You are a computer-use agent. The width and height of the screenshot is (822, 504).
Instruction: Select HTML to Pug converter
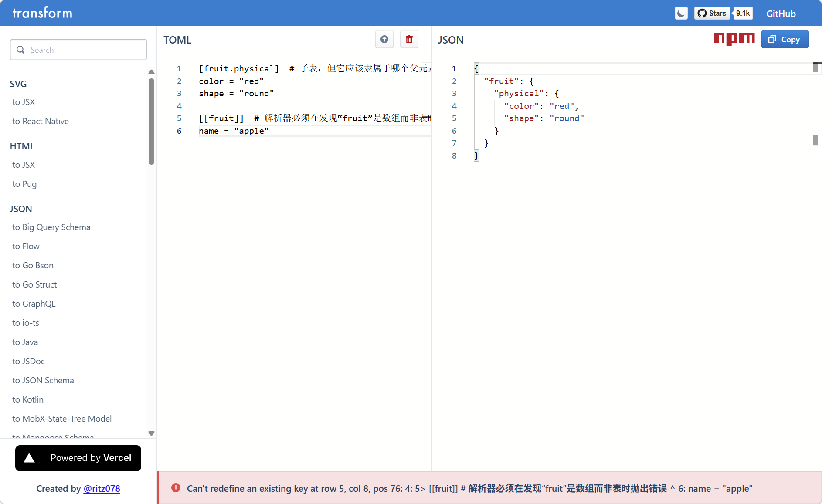click(24, 184)
